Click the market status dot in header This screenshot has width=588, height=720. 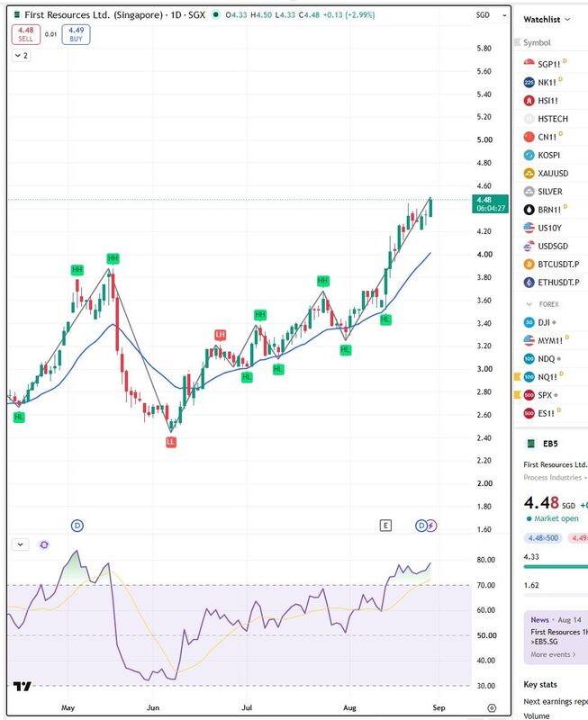[x=216, y=14]
